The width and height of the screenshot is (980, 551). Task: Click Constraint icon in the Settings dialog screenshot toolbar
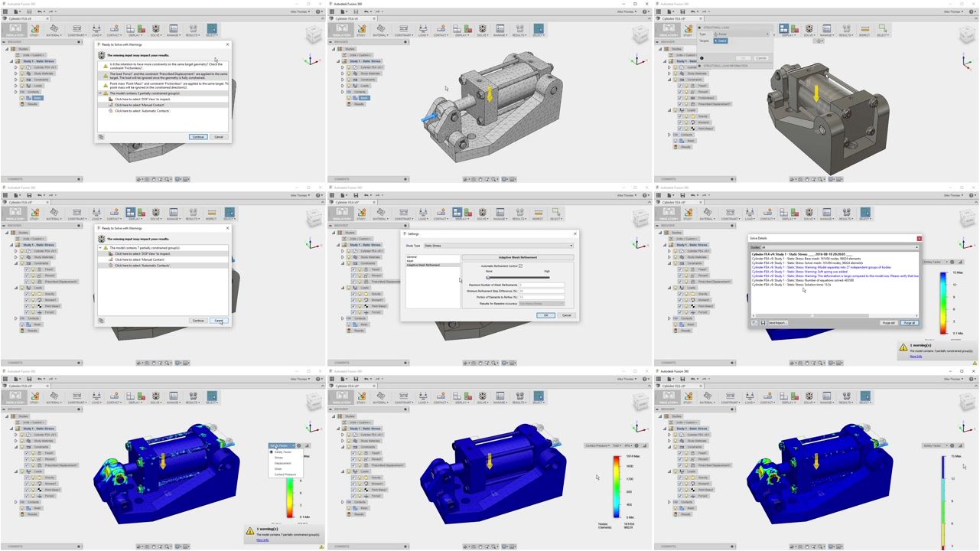coord(403,213)
